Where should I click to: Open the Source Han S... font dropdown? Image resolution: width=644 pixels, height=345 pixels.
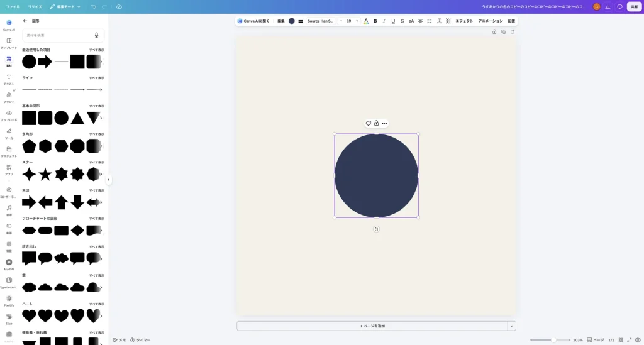[320, 21]
